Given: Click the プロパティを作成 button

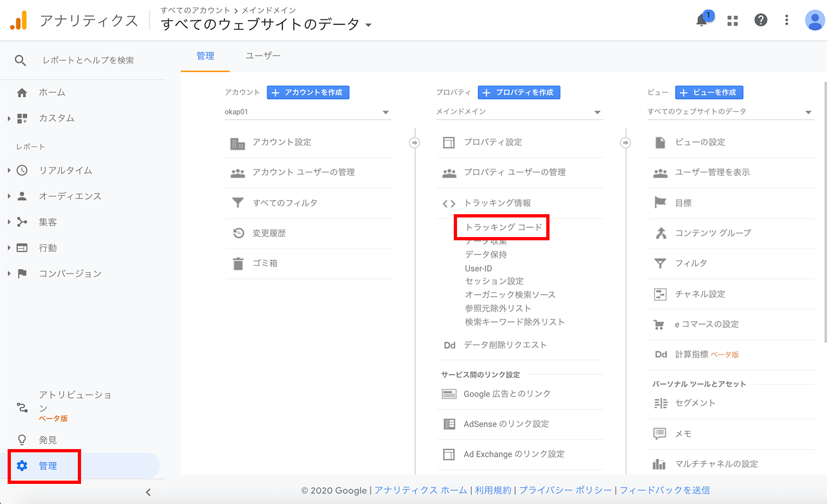Looking at the screenshot, I should point(519,92).
